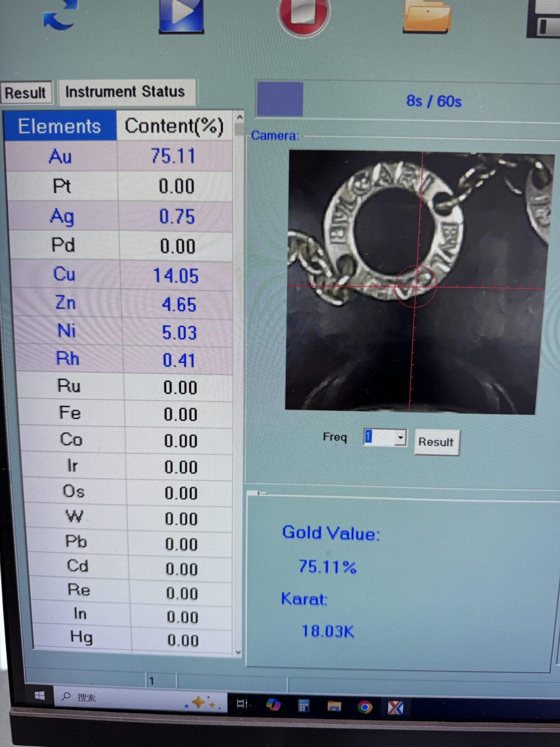Click the Elements column header
Viewport: 560px width, 747px height.
59,126
